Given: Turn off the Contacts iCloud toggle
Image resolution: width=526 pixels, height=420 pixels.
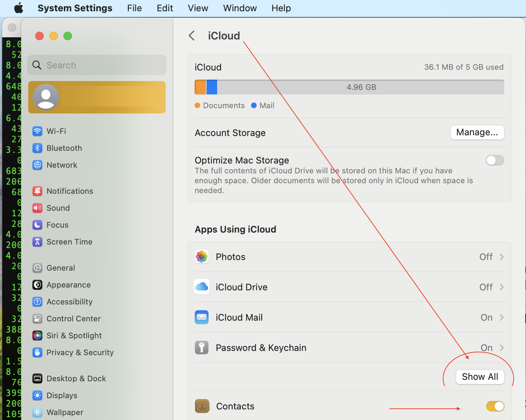Looking at the screenshot, I should [495, 406].
